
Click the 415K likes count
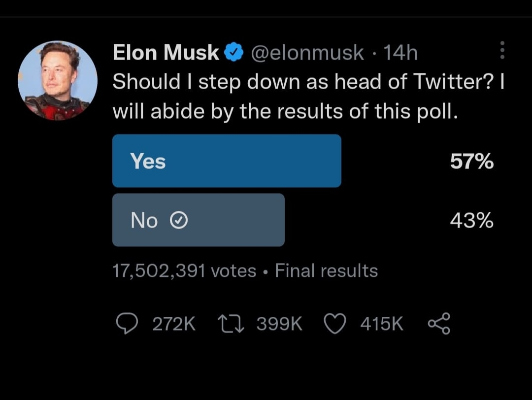pyautogui.click(x=382, y=324)
